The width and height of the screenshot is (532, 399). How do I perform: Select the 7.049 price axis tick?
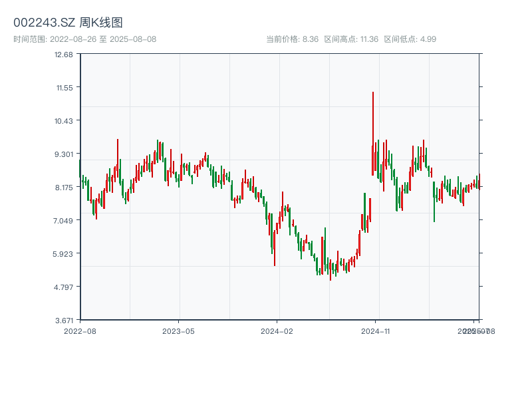pos(64,220)
